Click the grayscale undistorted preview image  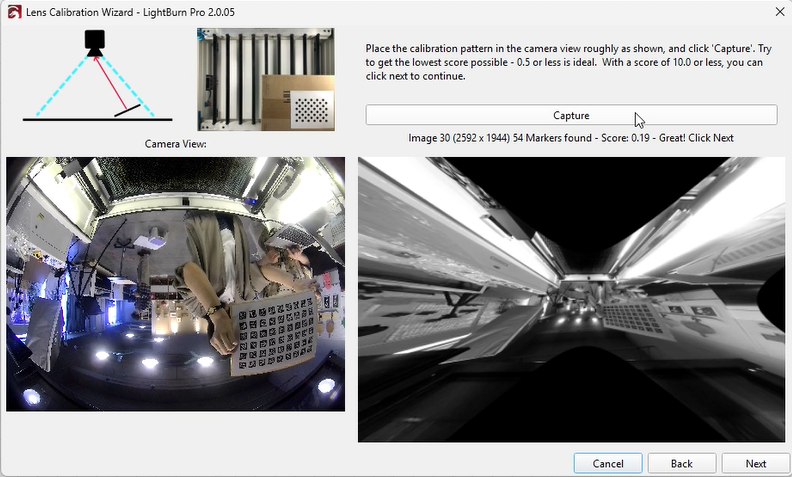coord(571,299)
